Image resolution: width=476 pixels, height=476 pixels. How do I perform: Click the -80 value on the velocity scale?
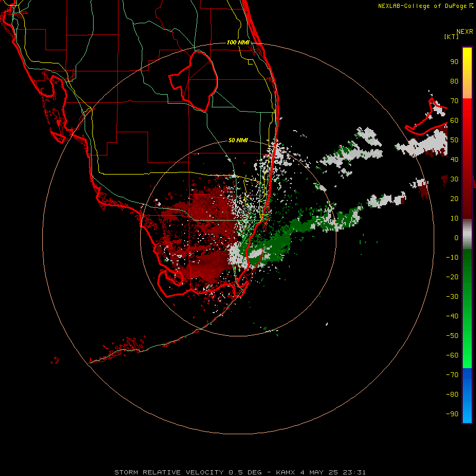pos(452,395)
